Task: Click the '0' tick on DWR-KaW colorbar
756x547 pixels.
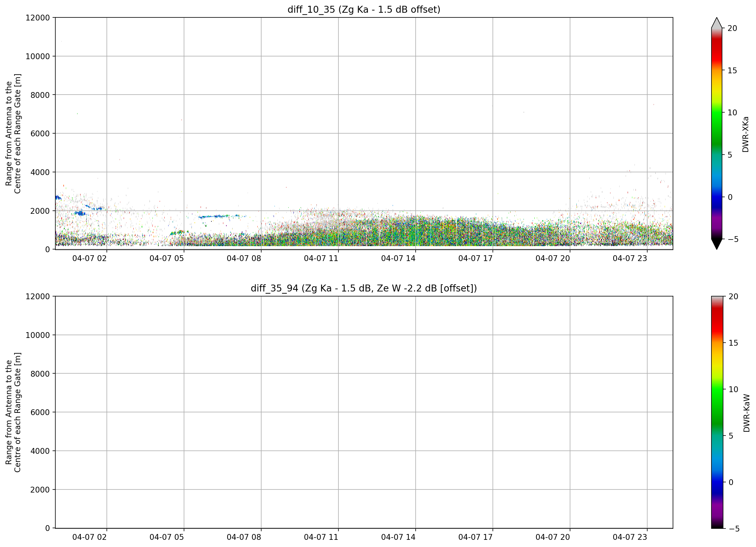Action: [731, 482]
